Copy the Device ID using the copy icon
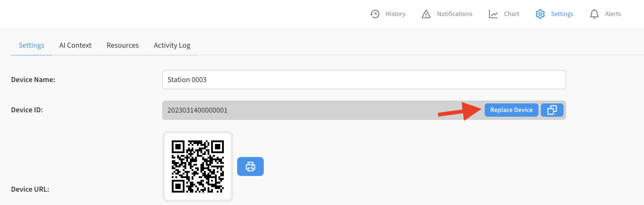The image size is (644, 205). coord(552,110)
